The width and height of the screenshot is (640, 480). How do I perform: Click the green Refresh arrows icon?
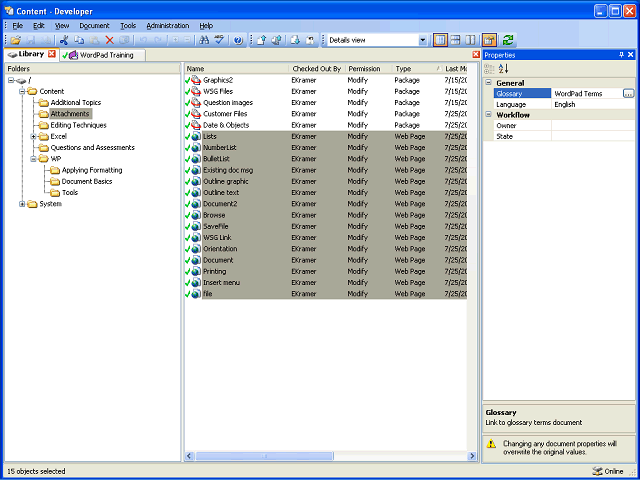coord(508,40)
